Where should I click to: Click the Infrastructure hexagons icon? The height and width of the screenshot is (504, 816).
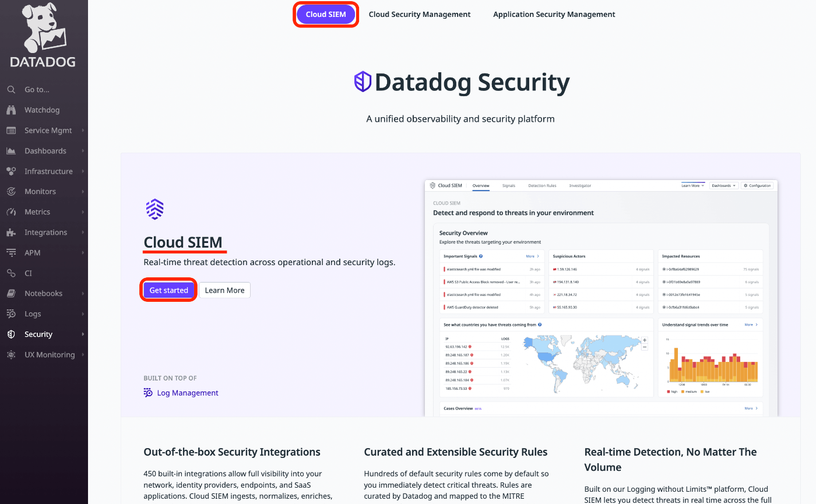(11, 171)
